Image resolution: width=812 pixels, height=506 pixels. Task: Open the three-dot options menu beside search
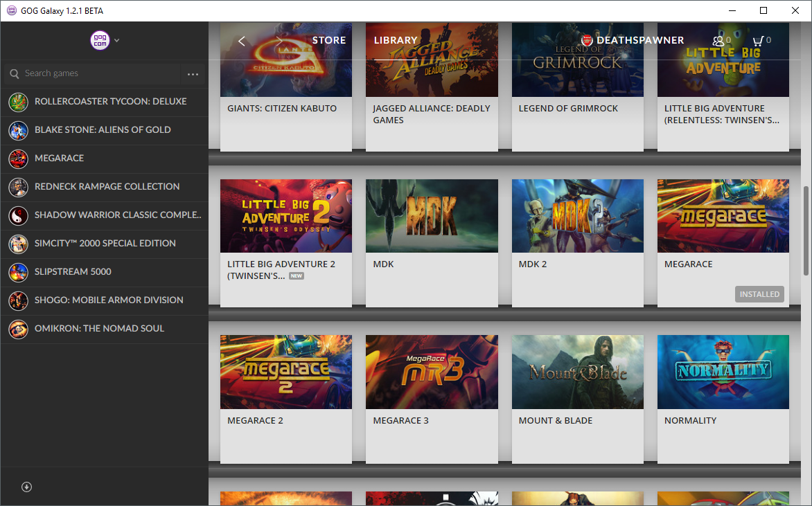pyautogui.click(x=193, y=73)
